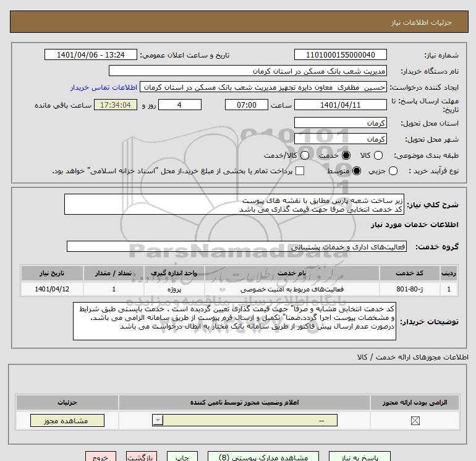Click the deadline date field 1401/04/11
This screenshot has height=461, width=476.
pyautogui.click(x=340, y=105)
